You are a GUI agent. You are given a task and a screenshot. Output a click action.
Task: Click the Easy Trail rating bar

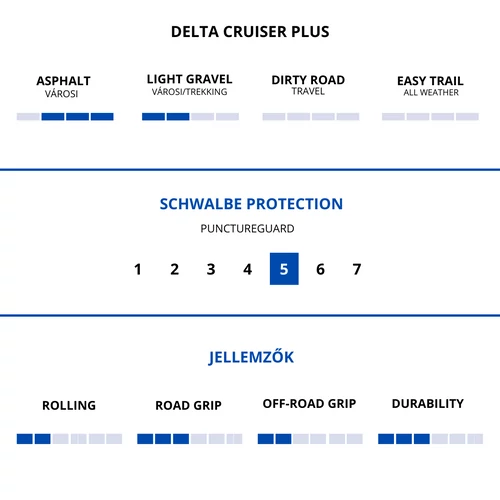coord(430,117)
